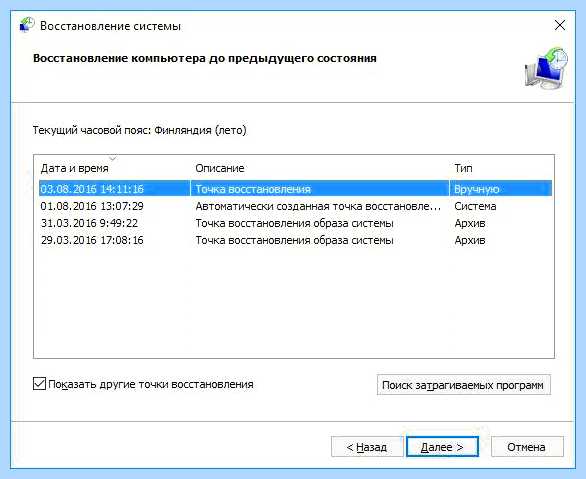Sort by Тип column header
The image size is (586, 479).
463,168
